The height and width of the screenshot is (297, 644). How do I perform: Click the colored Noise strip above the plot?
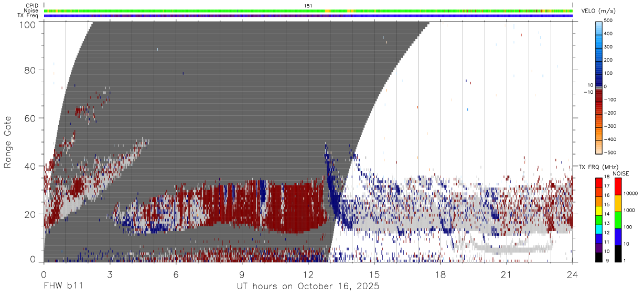tap(308, 10)
